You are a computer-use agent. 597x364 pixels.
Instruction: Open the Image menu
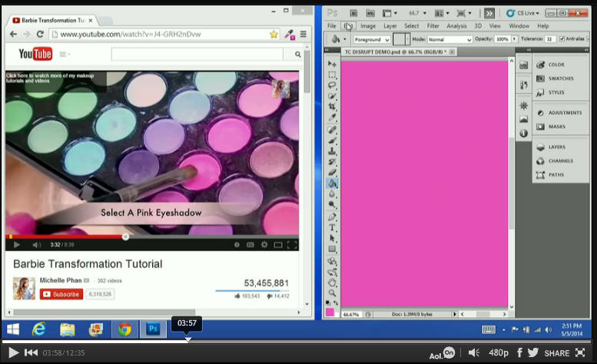point(368,26)
